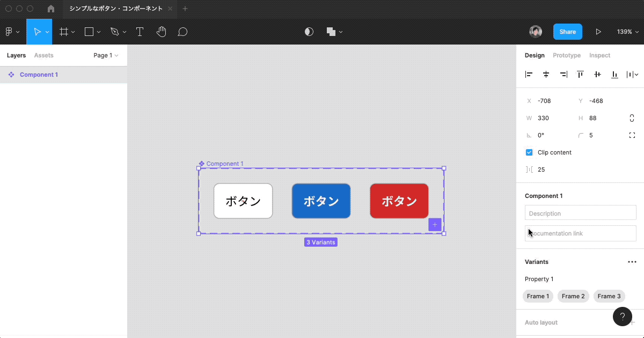Open the Figma main menu icon
The image size is (644, 338).
coord(9,32)
